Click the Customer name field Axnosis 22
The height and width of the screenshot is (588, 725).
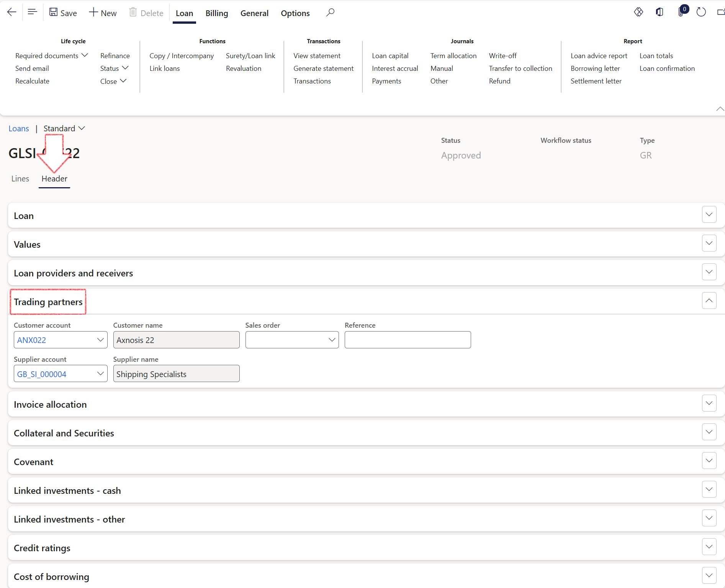point(176,340)
